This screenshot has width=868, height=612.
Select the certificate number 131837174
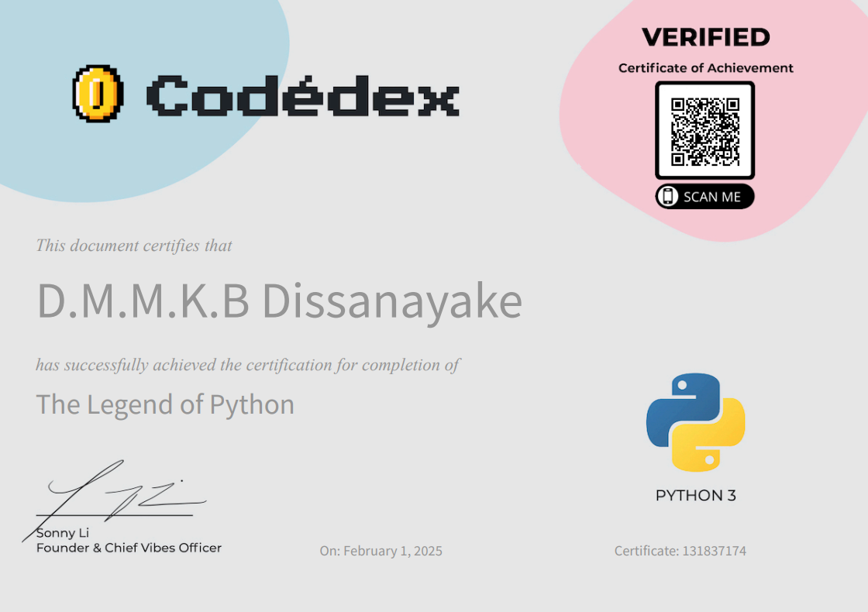714,551
